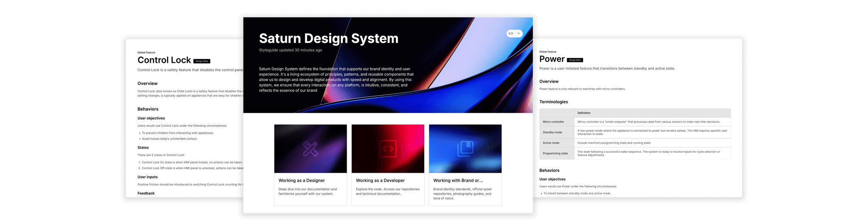Screen dimensions: 868x222
Task: Click the States subheading on Control Lock page
Action: click(143, 148)
